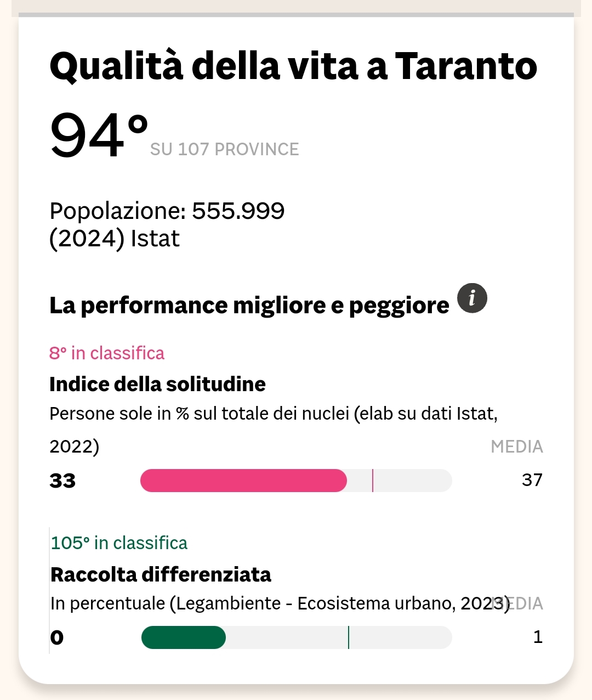Click the green "105° in classifica" label

tap(119, 543)
